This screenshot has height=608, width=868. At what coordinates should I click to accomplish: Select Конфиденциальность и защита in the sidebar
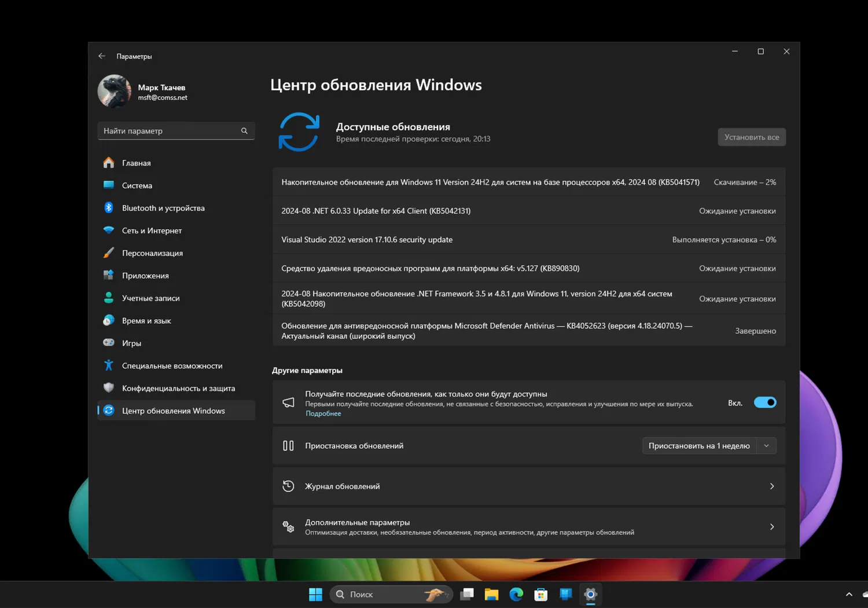176,389
